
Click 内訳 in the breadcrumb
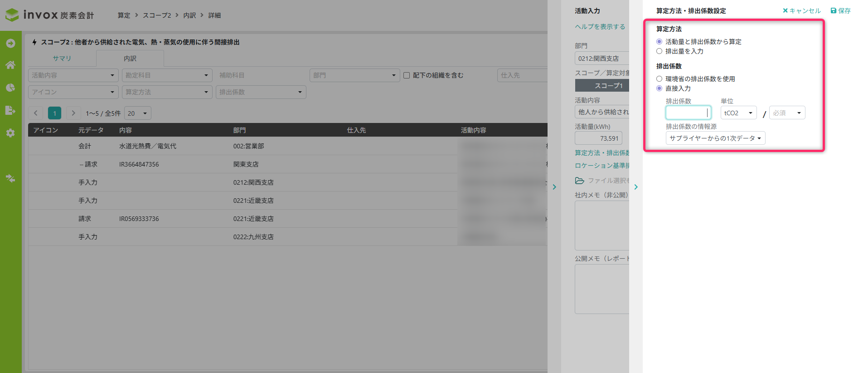coord(189,15)
